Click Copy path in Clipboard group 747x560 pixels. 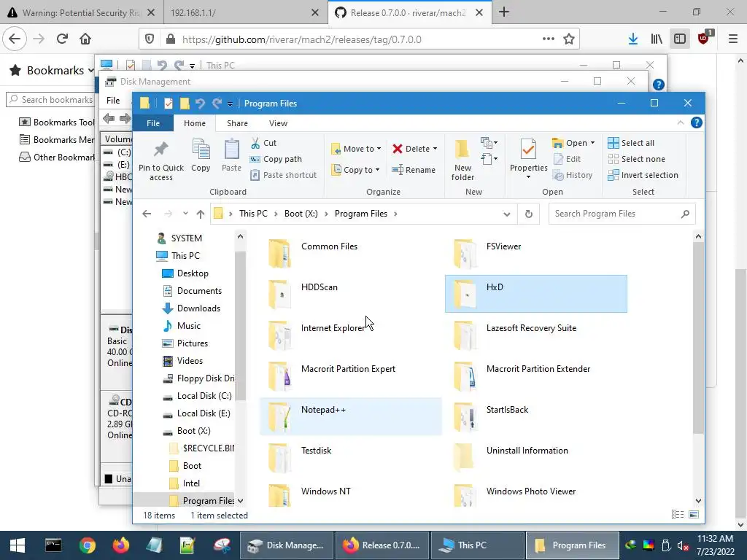276,159
